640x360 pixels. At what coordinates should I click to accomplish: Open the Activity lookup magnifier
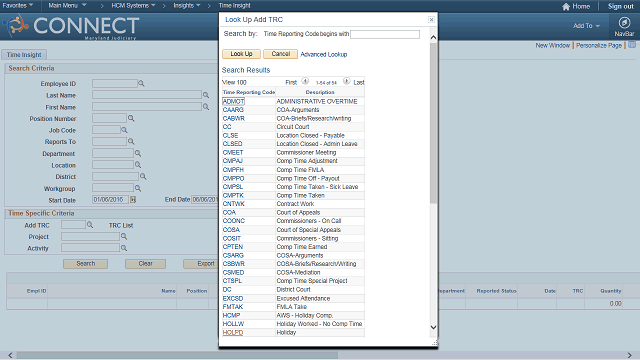[124, 248]
